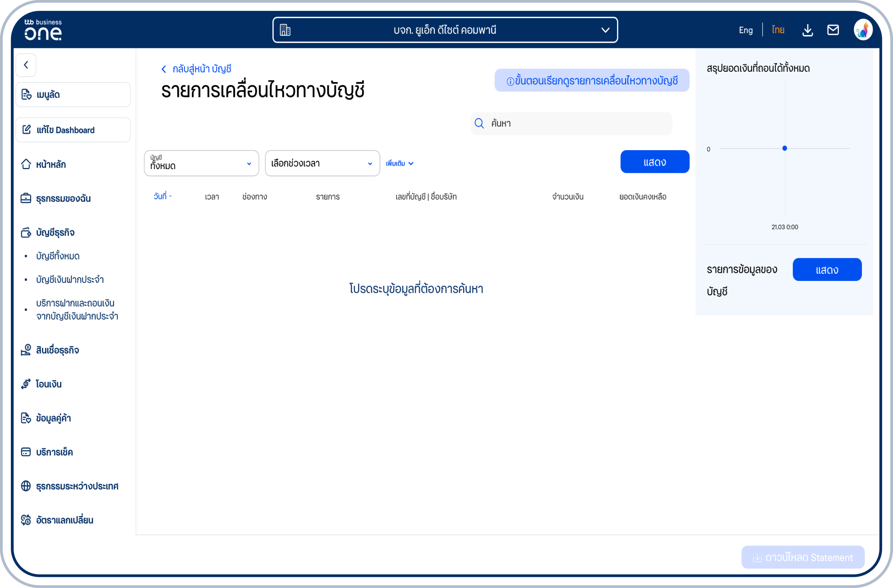
Task: Open เลือกช่วงเวลา date range dropdown
Action: [322, 163]
